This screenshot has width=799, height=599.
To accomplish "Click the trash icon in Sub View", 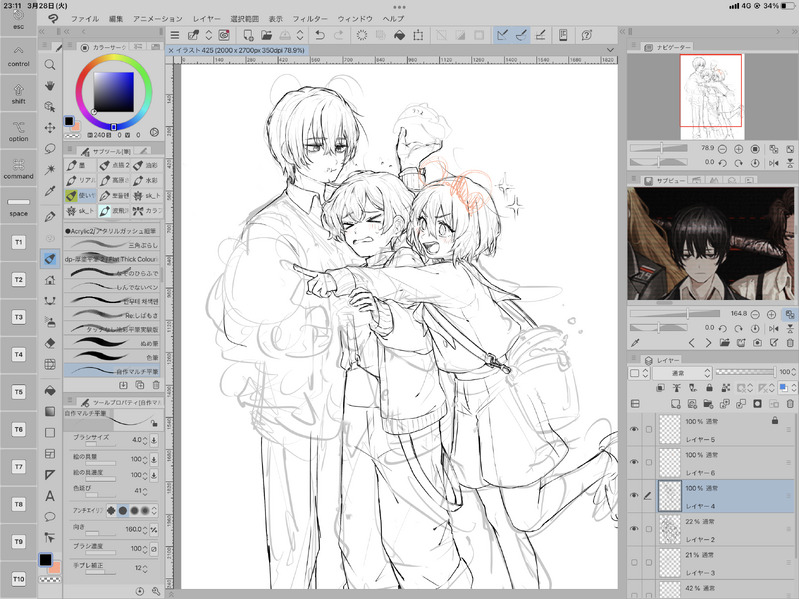I will click(790, 343).
